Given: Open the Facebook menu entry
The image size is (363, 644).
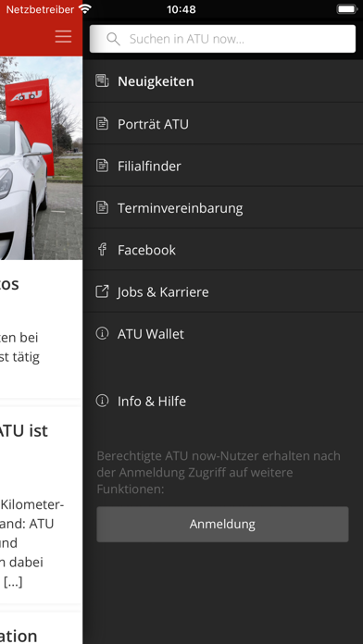Looking at the screenshot, I should coord(223,250).
